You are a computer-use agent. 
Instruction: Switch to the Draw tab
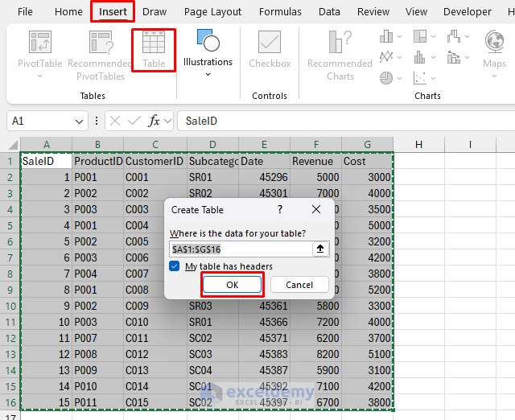point(154,12)
